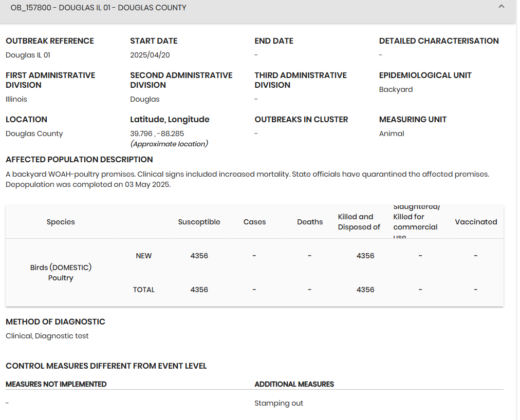Click the NEW row label
520x420 pixels.
[x=143, y=256]
